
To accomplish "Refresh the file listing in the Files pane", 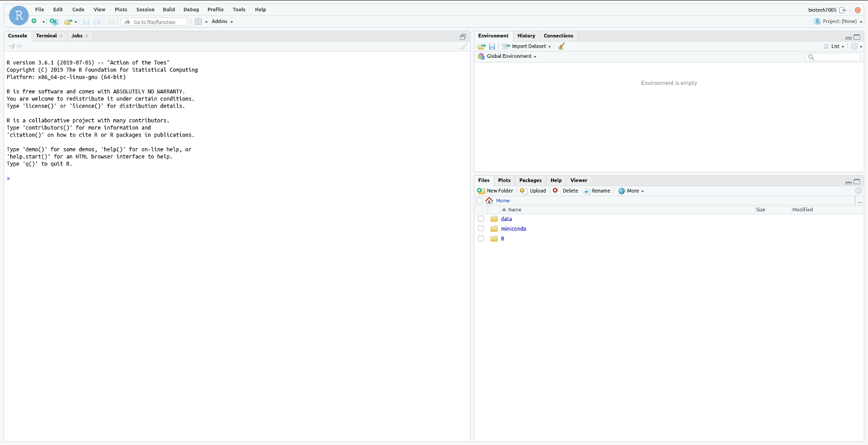I will 858,190.
